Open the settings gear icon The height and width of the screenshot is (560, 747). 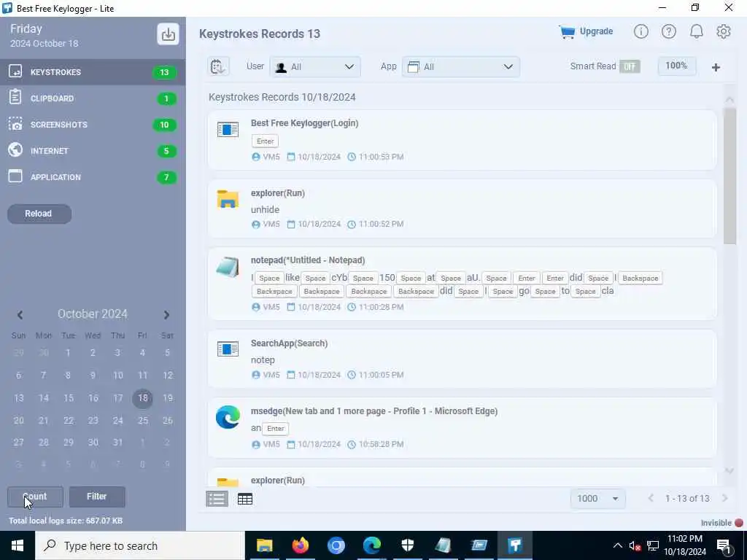[723, 31]
